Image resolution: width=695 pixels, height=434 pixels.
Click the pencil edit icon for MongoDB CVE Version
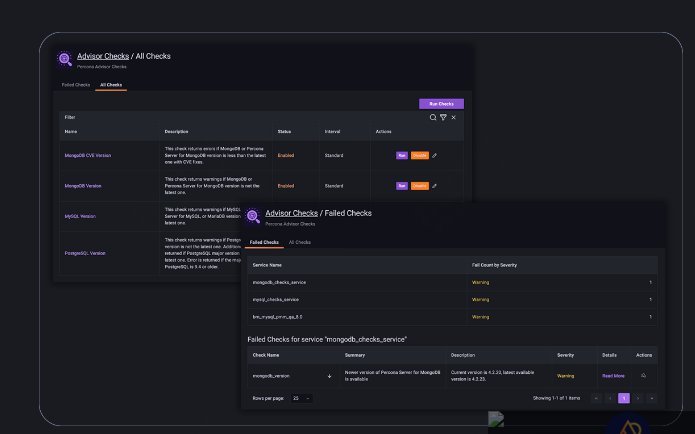pos(435,155)
